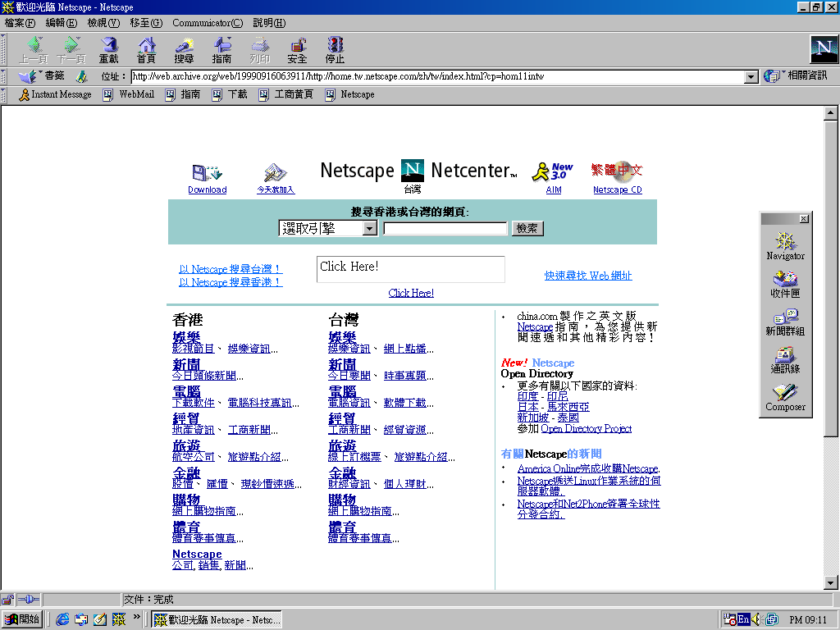Image resolution: width=840 pixels, height=630 pixels.
Task: Expand the location bar URL dropdown
Action: click(751, 77)
